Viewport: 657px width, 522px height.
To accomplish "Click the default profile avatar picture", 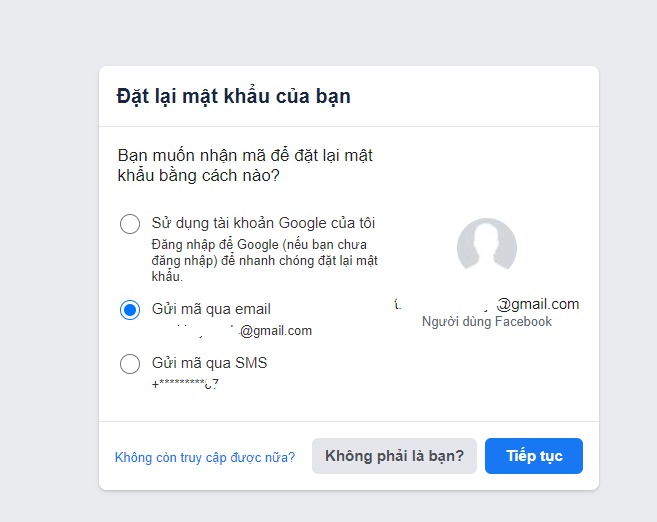I will 486,248.
